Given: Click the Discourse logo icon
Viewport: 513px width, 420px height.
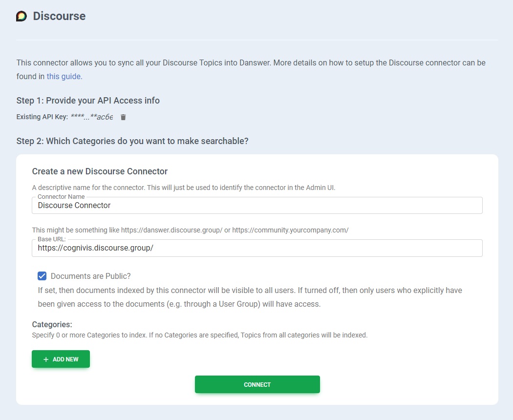Looking at the screenshot, I should point(21,16).
